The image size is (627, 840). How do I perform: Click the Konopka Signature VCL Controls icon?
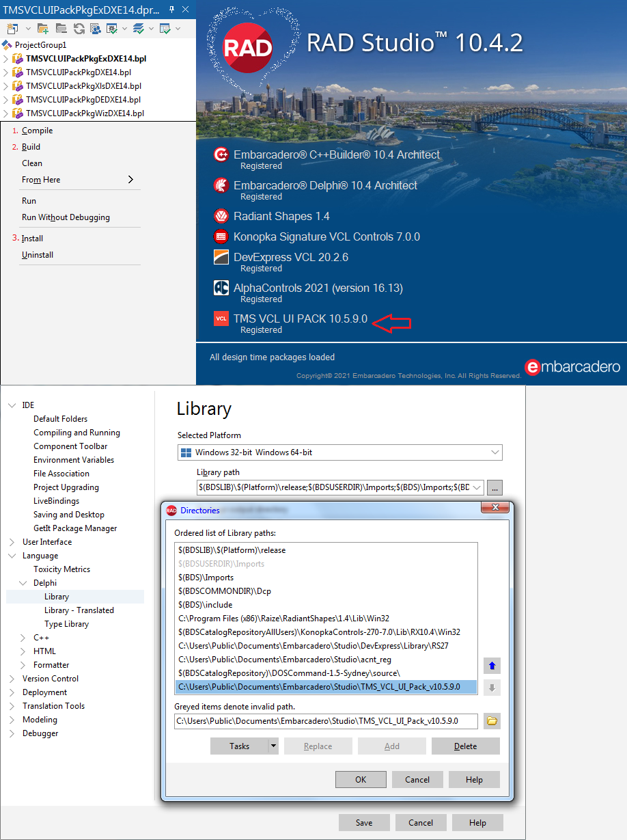pos(221,237)
